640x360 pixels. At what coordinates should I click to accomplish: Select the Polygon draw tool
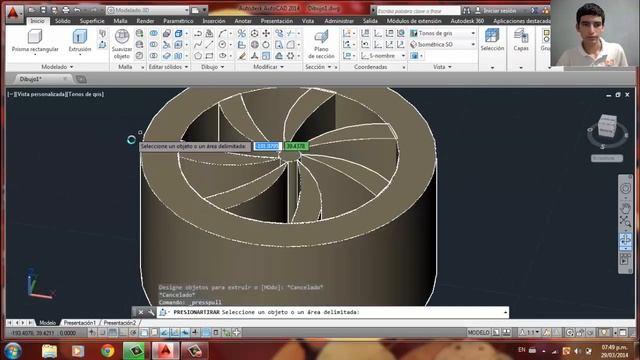click(198, 56)
